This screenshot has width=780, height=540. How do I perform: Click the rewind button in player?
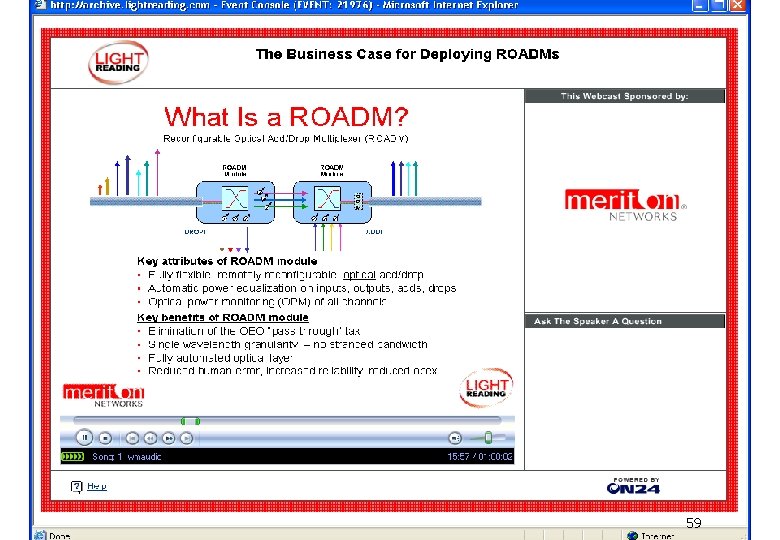150,438
